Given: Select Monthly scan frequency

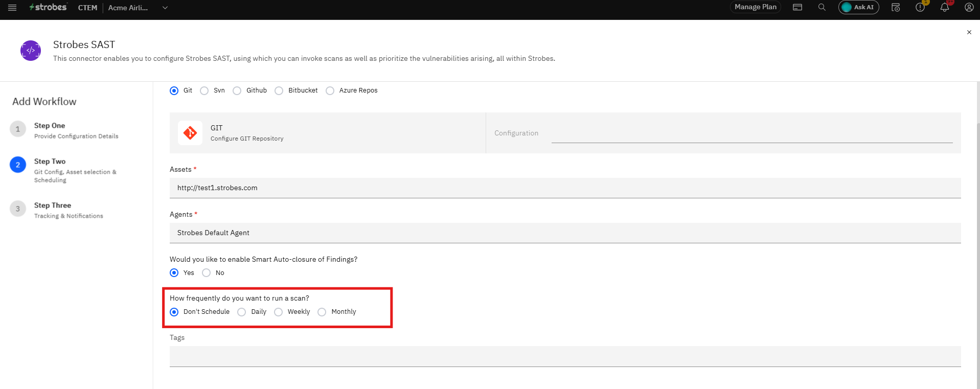Looking at the screenshot, I should point(322,312).
